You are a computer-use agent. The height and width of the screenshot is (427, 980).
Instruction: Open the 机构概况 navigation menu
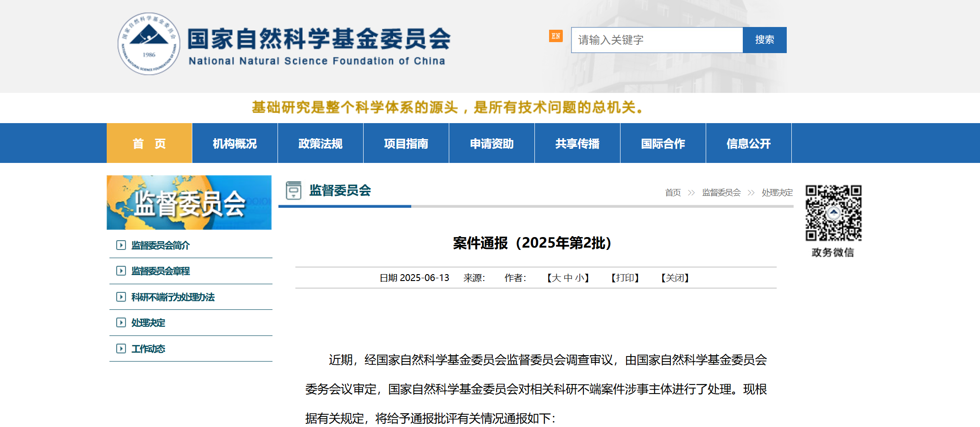[235, 143]
